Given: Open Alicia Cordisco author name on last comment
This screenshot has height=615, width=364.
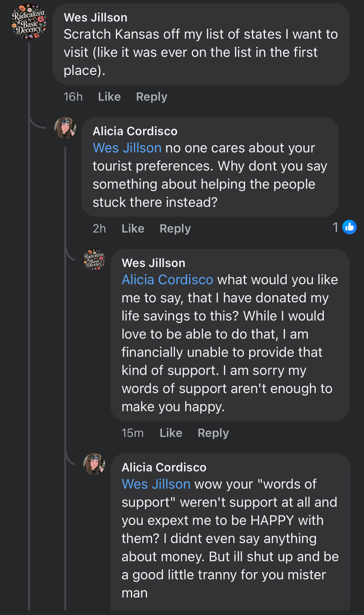Looking at the screenshot, I should [164, 467].
